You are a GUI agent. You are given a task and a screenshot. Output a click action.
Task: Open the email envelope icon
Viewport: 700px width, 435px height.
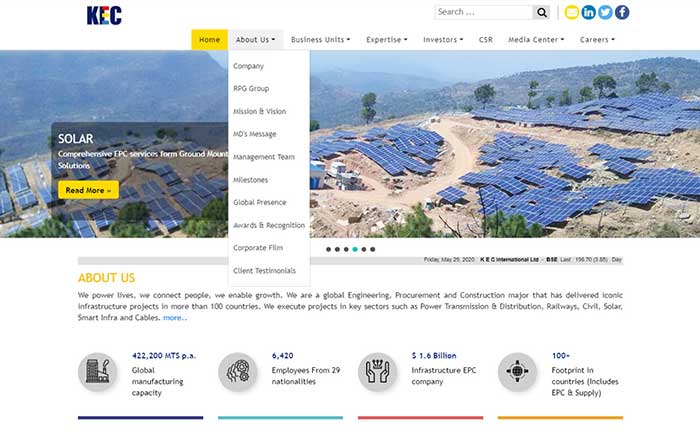(572, 12)
